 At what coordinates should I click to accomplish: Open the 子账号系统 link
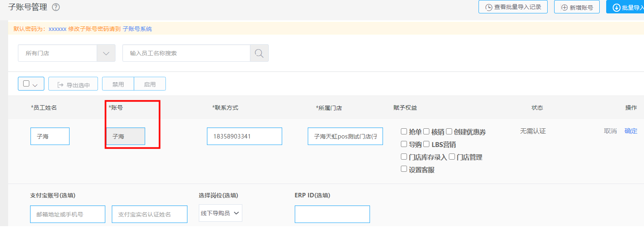point(137,29)
